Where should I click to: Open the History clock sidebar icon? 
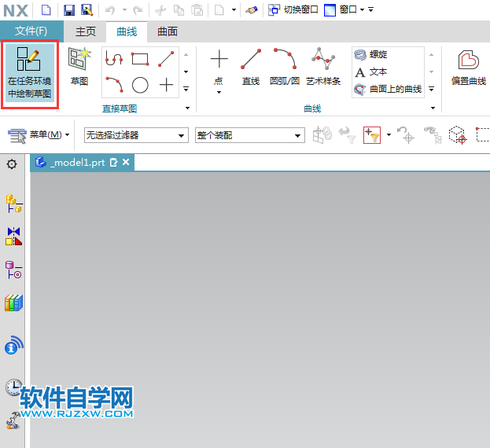14,387
